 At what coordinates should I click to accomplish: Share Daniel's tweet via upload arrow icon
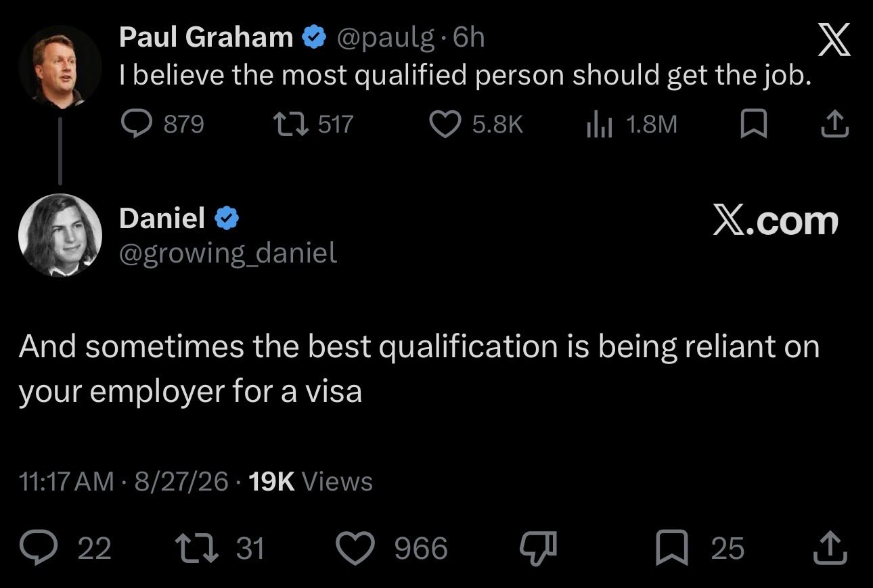tap(830, 548)
